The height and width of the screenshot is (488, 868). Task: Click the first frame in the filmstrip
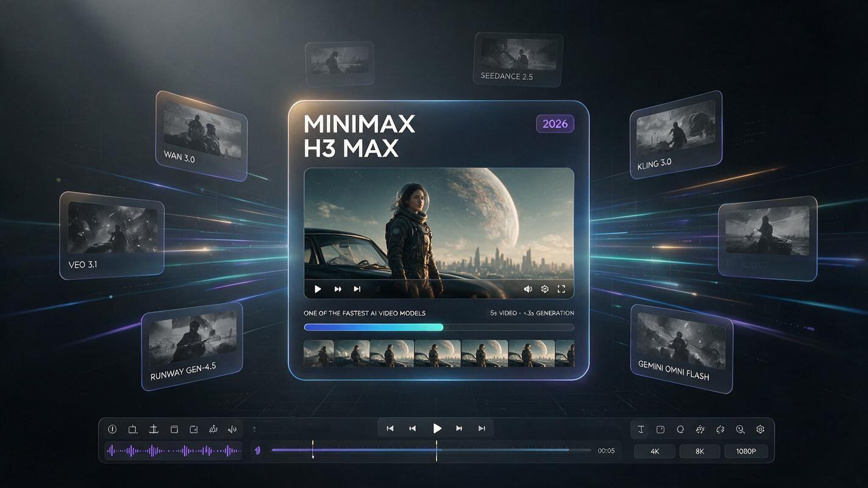319,354
